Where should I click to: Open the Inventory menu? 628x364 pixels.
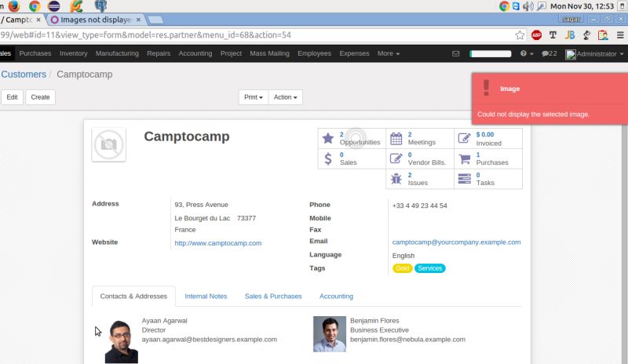click(x=73, y=53)
